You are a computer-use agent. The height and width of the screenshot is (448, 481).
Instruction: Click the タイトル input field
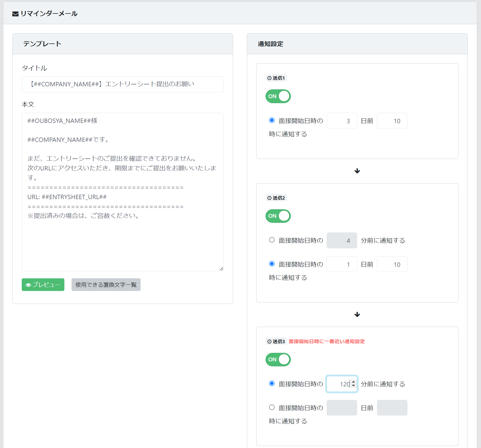click(x=123, y=84)
